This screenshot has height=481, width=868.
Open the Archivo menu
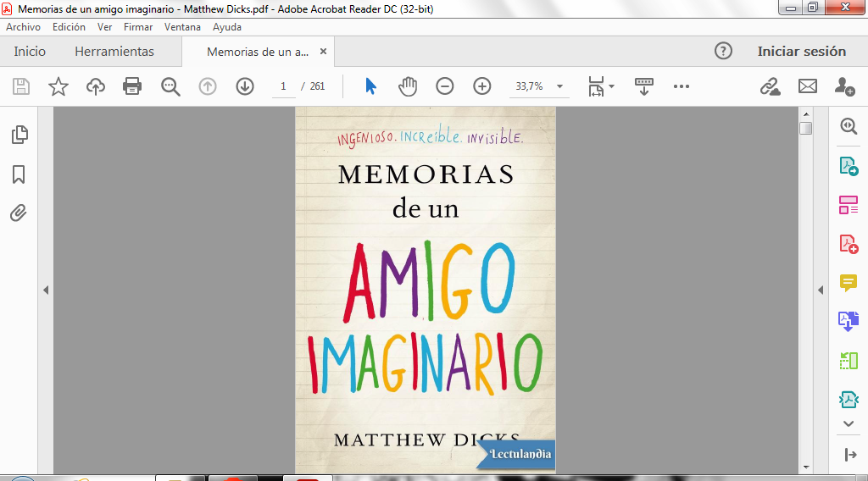pos(23,26)
